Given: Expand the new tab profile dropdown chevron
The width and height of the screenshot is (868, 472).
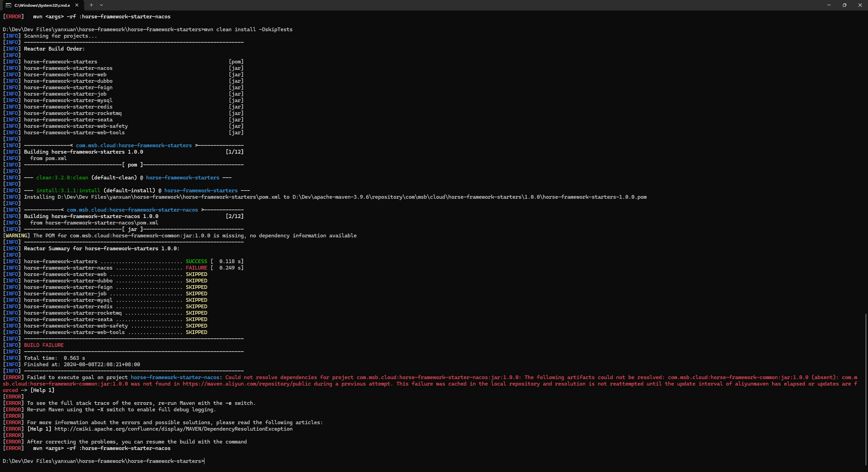Looking at the screenshot, I should [101, 5].
